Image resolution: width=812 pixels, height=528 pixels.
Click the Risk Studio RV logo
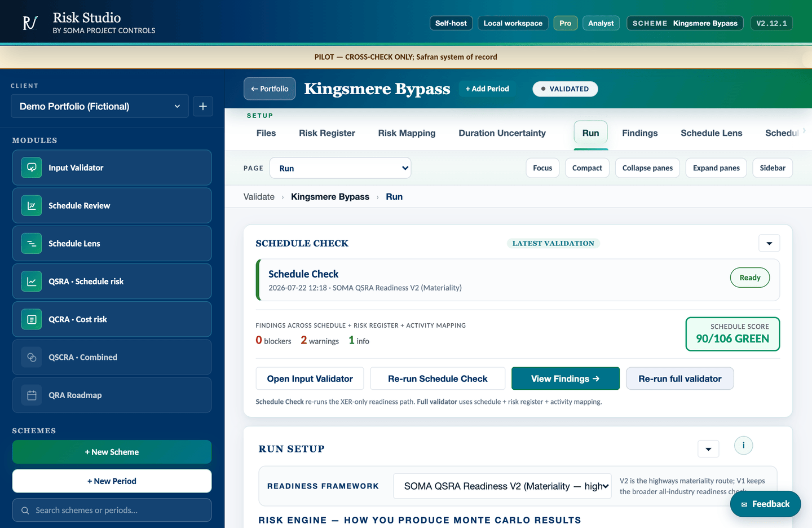(x=30, y=23)
